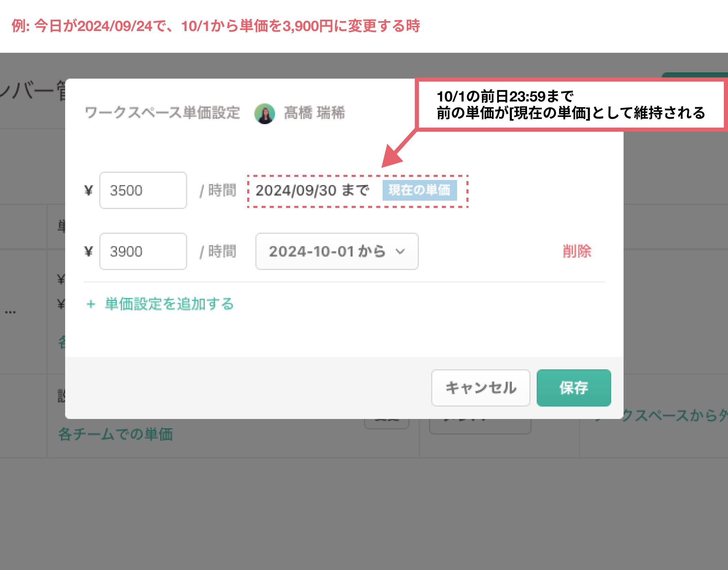Focus the 3500 hourly rate field
This screenshot has height=570, width=728.
[143, 190]
